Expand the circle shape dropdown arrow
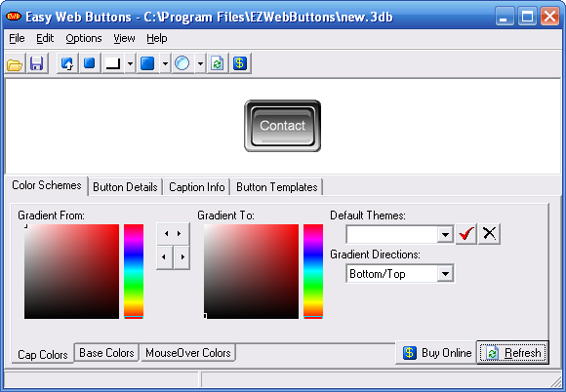Viewport: 566px width, 392px height. (x=200, y=63)
